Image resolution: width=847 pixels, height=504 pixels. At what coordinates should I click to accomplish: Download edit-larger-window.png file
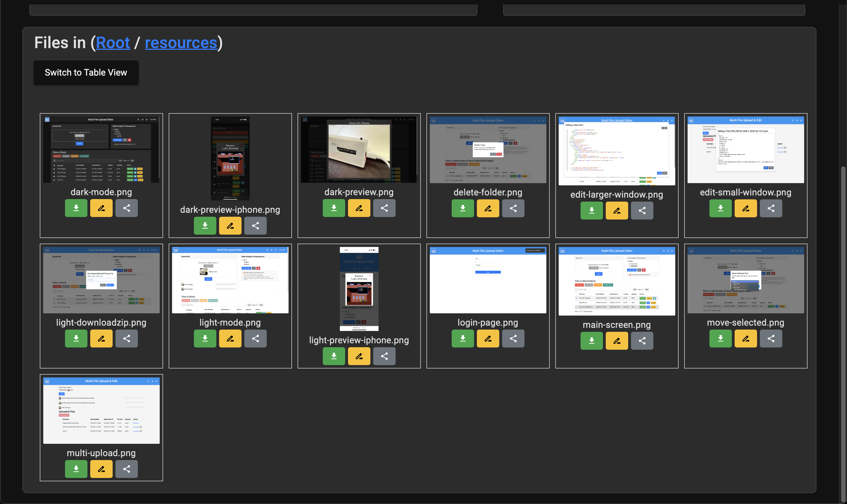[x=591, y=210]
